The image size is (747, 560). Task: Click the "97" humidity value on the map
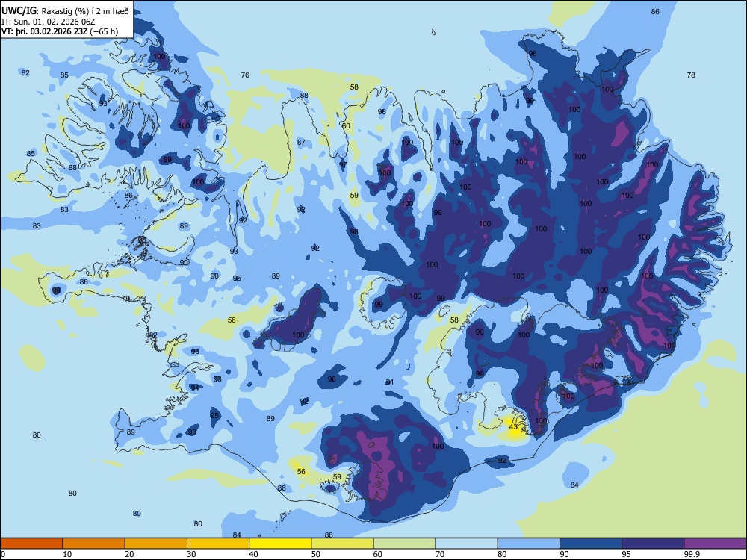click(x=343, y=165)
